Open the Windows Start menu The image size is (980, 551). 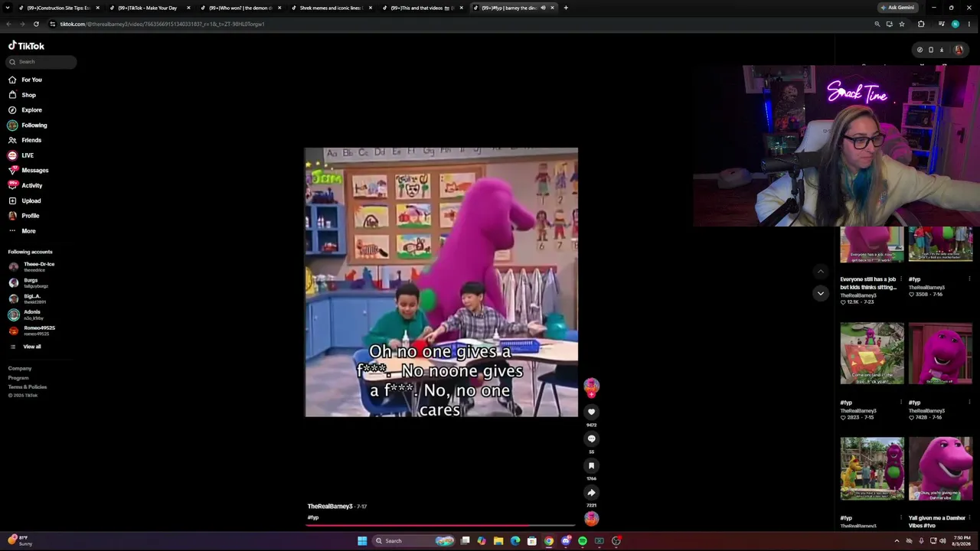pos(362,541)
